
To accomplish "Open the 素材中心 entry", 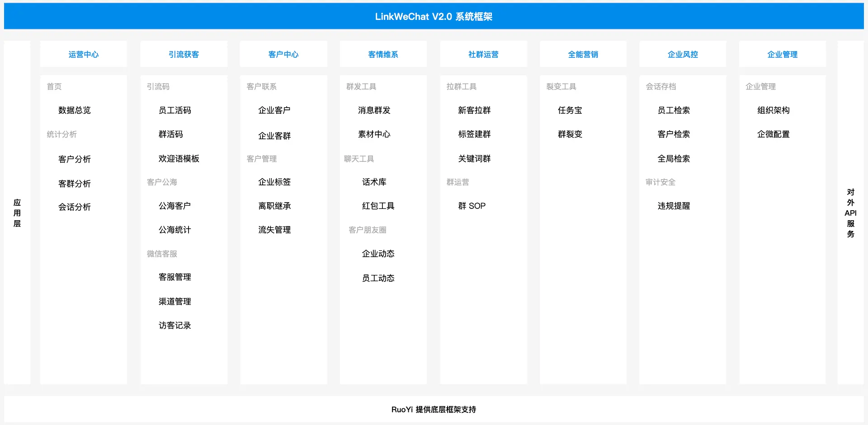I will pyautogui.click(x=374, y=134).
